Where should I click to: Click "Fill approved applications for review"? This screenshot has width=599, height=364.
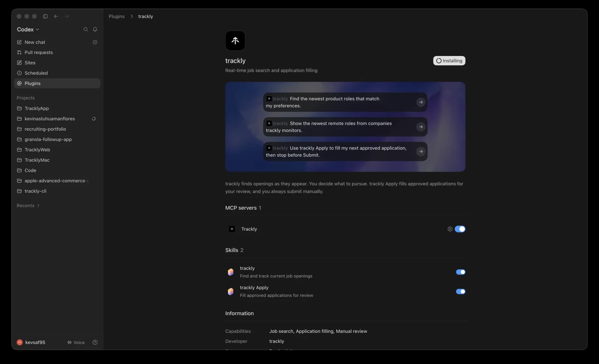tap(276, 295)
